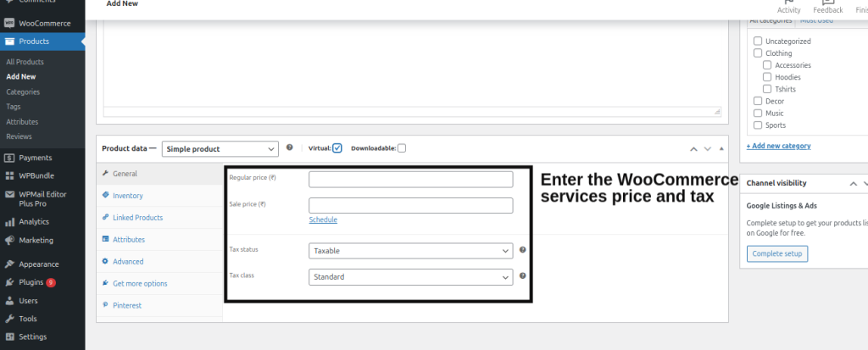Screen dimensions: 868x350
Task: Click the Payments dollar icon
Action: [9, 158]
